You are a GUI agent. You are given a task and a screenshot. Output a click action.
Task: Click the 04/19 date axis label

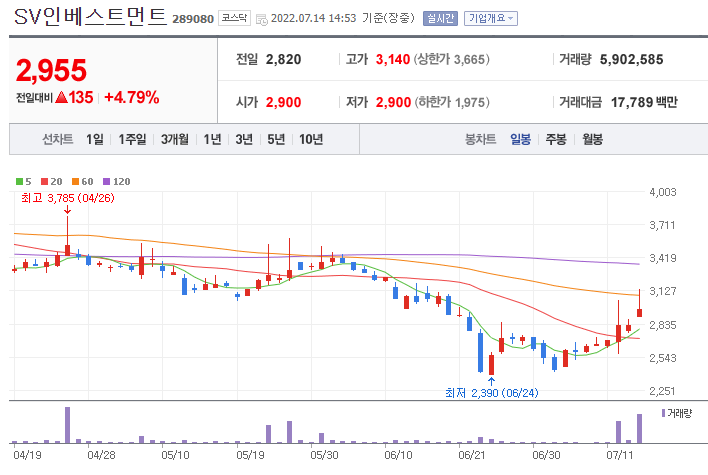pyautogui.click(x=27, y=455)
